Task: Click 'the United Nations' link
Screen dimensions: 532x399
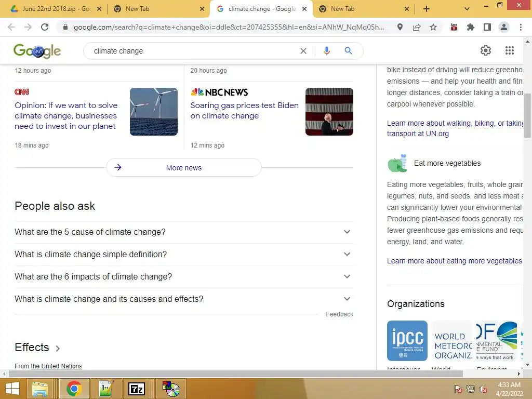Action: click(56, 366)
